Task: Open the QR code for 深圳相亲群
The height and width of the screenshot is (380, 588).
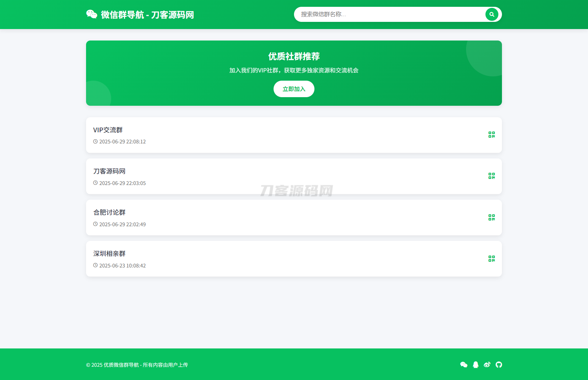Action: pyautogui.click(x=492, y=258)
